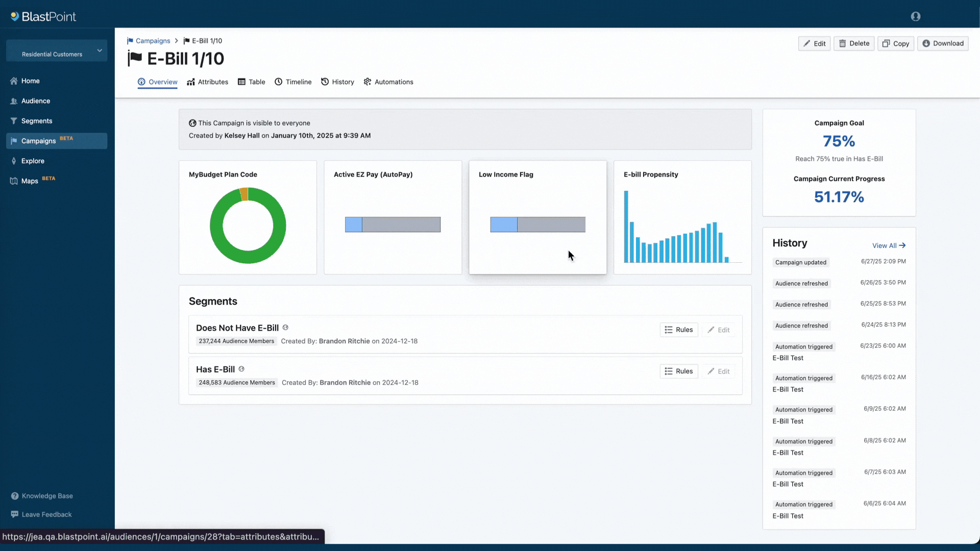Viewport: 980px width, 551px height.
Task: Click the globe icon beside Has E-Bill
Action: (241, 369)
